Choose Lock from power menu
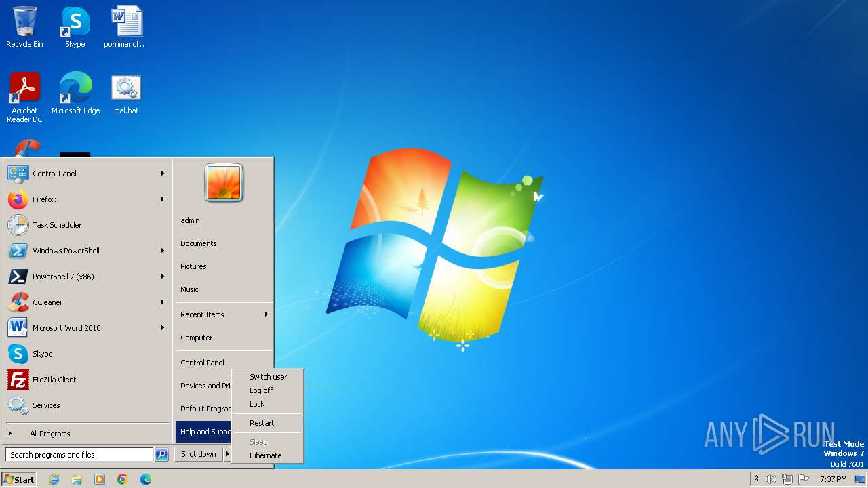Image resolution: width=868 pixels, height=488 pixels. click(268, 404)
